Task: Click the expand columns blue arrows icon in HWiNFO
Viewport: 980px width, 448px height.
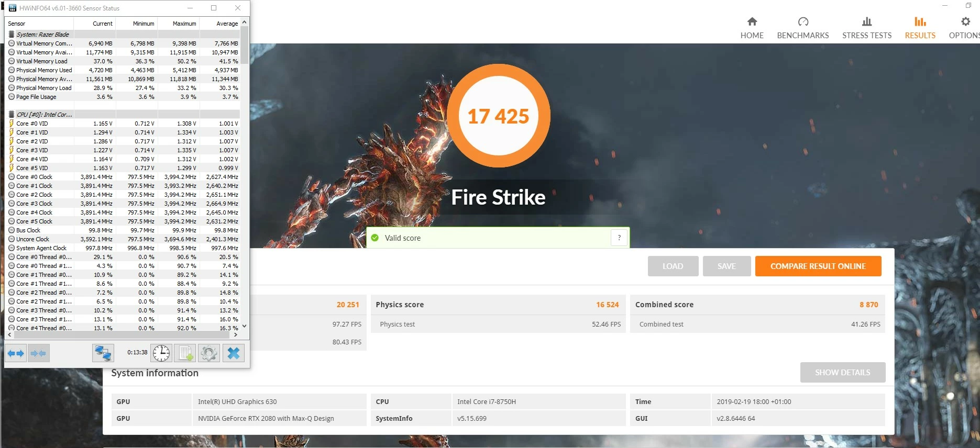Action: point(16,353)
